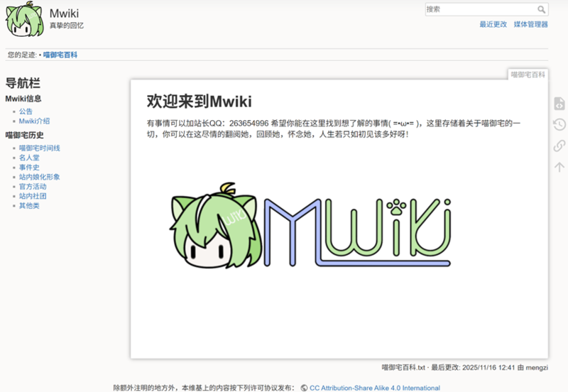Click the 真挚的回忆 tagline text

click(67, 26)
